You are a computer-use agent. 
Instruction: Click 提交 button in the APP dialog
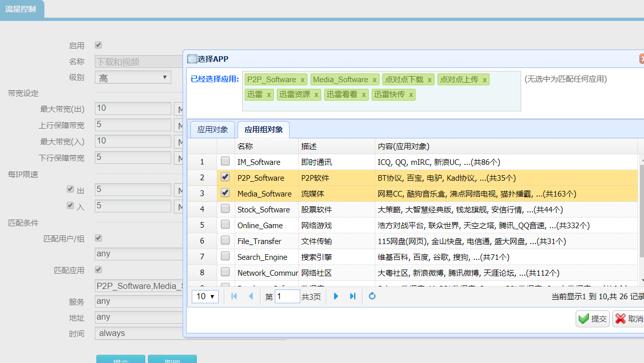coord(593,319)
